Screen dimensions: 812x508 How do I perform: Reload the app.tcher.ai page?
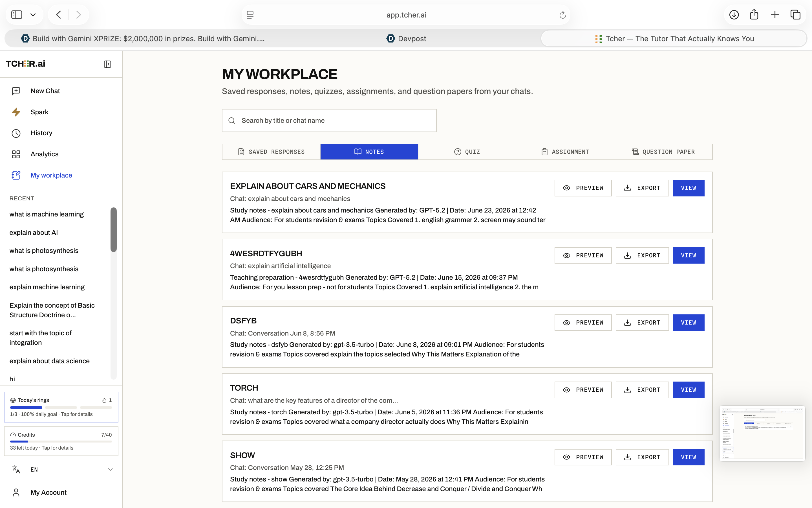point(563,15)
